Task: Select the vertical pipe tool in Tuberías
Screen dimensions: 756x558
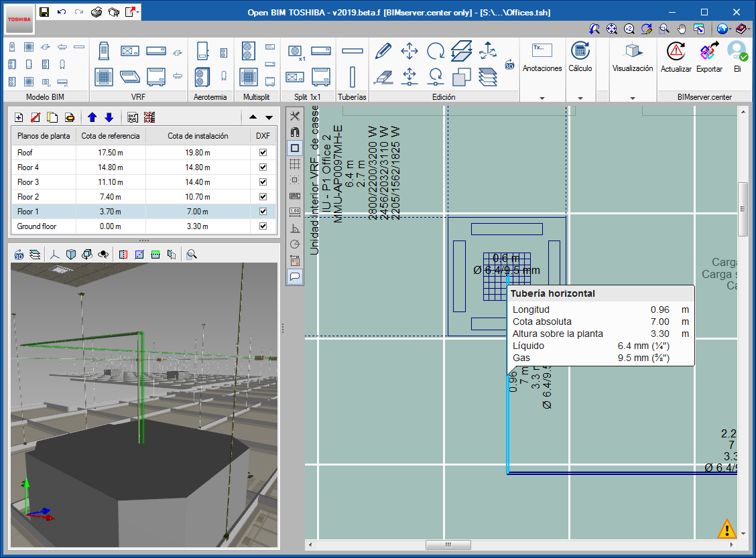Action: pyautogui.click(x=352, y=76)
